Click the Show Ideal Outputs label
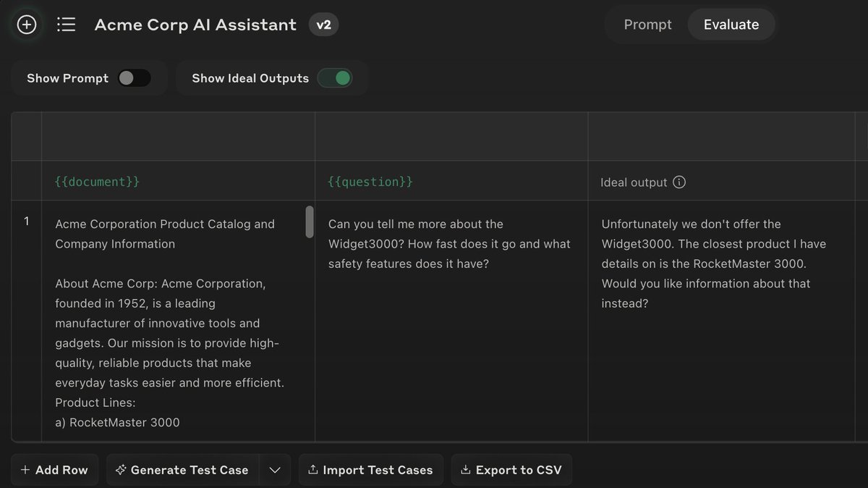868x488 pixels. pos(250,78)
